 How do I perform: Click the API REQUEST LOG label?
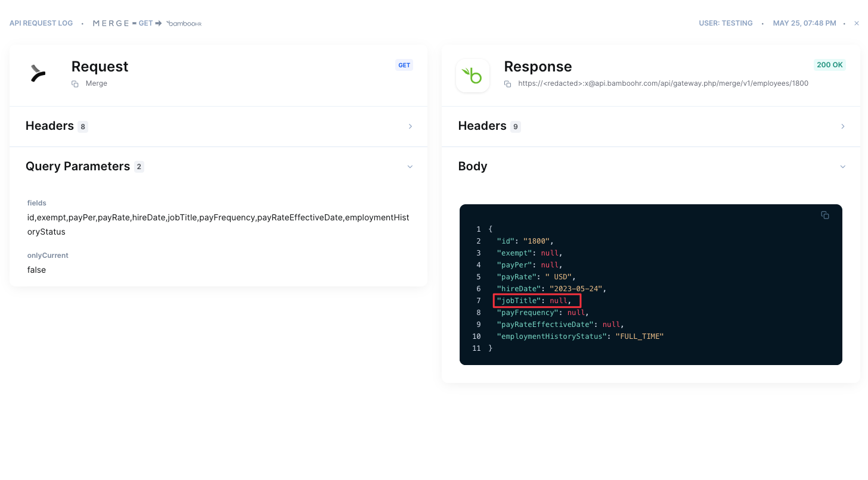41,23
